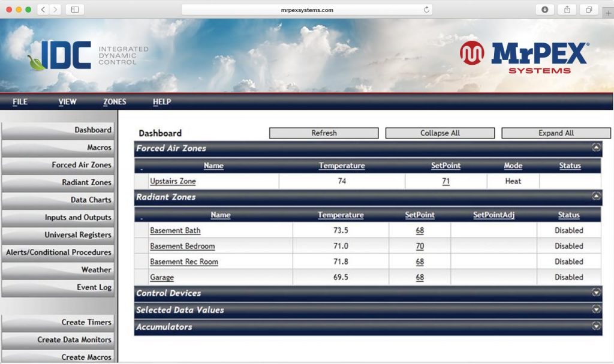Open the Basement Bath zone link

point(175,230)
